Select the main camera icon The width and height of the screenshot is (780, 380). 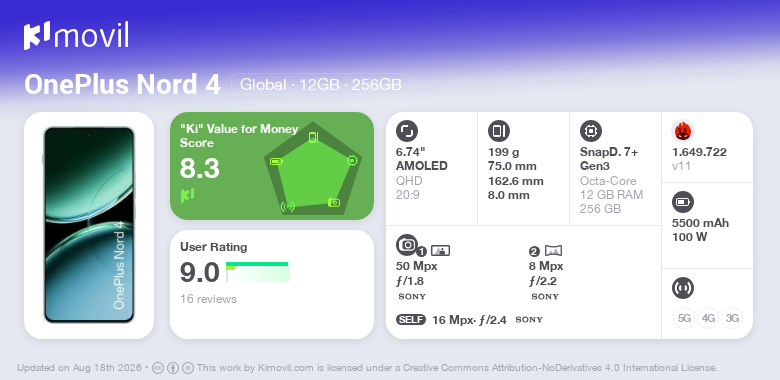point(407,245)
